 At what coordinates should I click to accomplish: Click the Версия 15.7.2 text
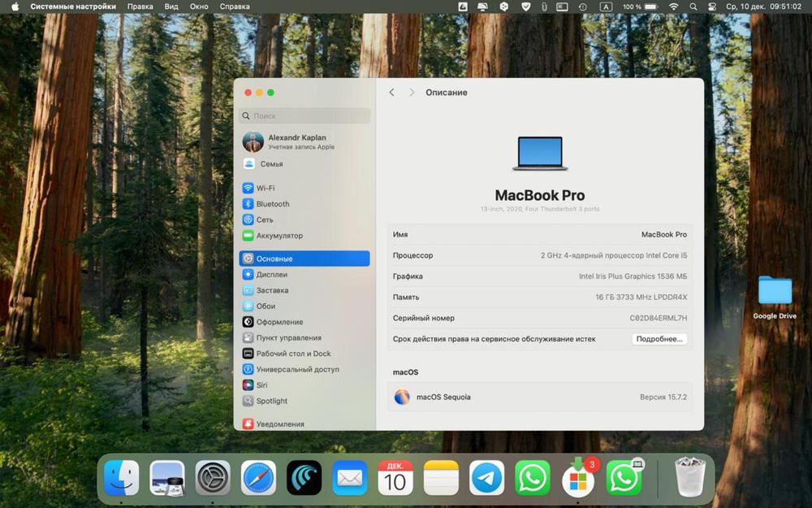663,397
